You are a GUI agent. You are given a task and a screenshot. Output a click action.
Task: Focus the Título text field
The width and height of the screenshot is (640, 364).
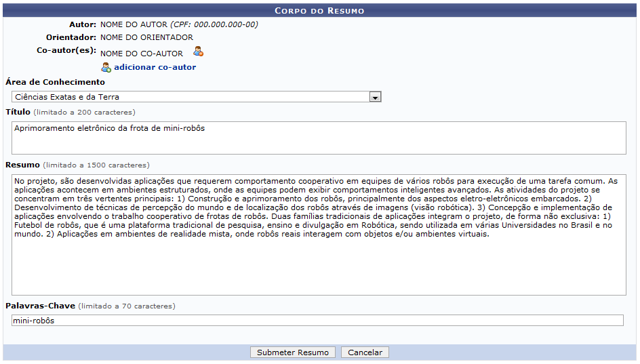pos(319,138)
